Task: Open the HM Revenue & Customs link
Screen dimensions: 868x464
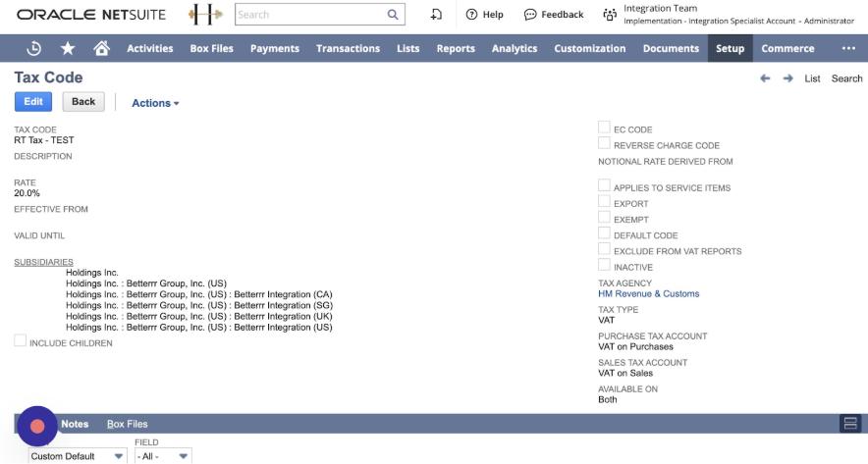Action: tap(648, 293)
